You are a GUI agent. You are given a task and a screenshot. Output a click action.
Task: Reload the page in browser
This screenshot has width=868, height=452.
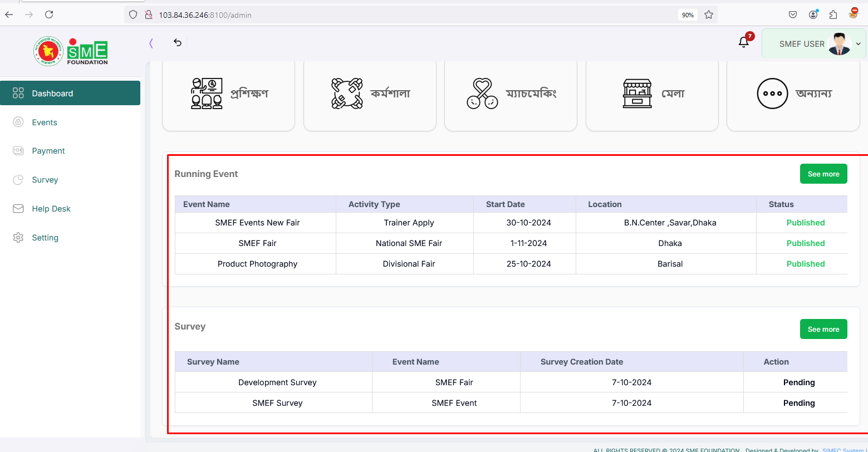[49, 14]
